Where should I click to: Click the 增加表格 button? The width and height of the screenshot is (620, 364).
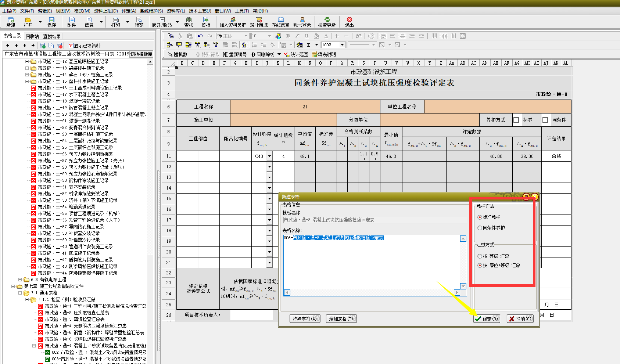click(x=341, y=319)
